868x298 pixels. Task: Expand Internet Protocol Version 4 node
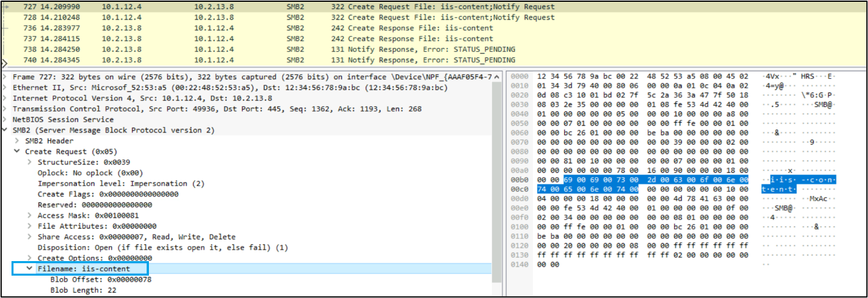coord(5,99)
